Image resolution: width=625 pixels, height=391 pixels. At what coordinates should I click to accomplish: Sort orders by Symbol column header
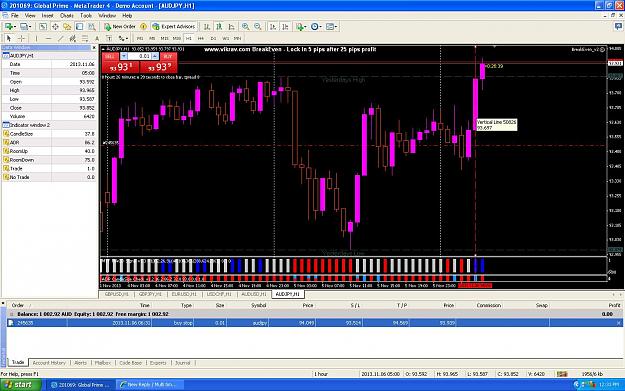click(x=259, y=305)
